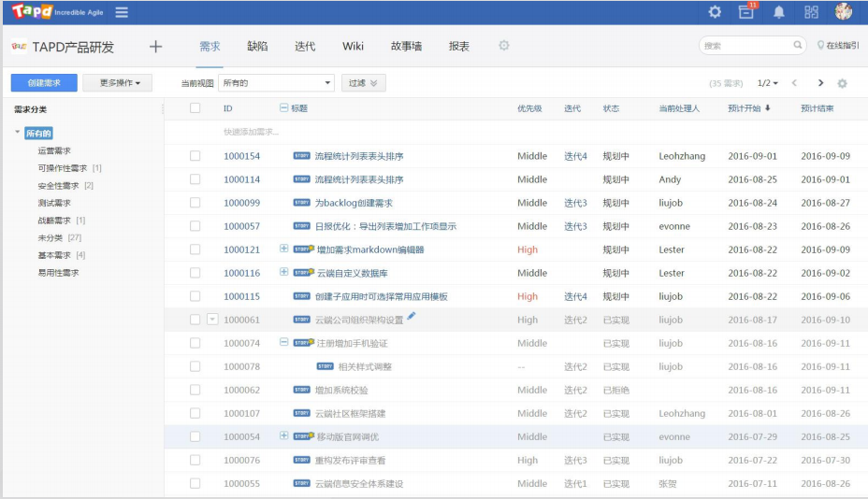
Task: Open the list column settings gear
Action: 842,83
